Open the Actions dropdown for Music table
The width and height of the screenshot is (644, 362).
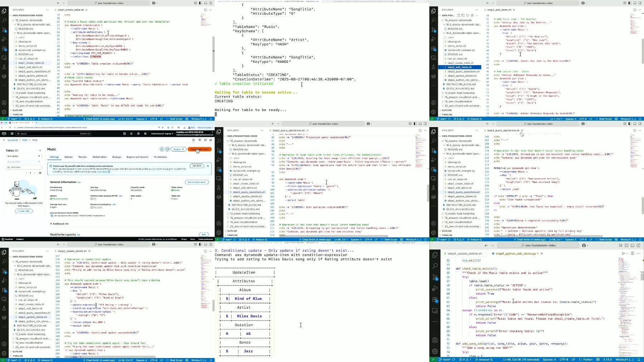pyautogui.click(x=178, y=149)
